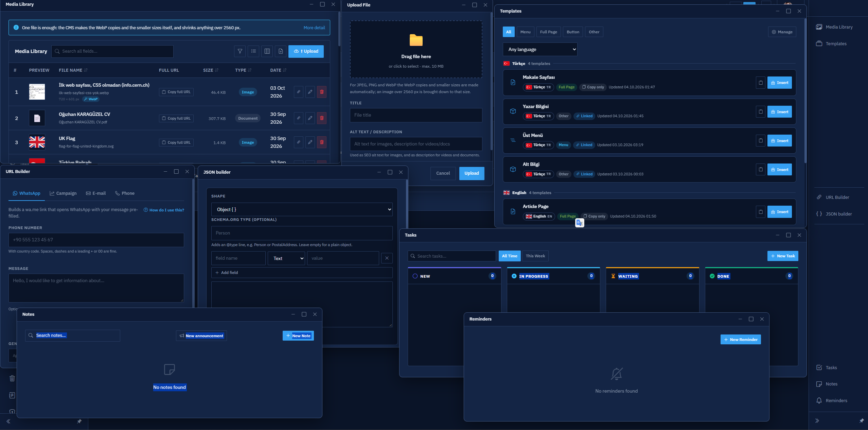Viewport: 868px width, 430px height.
Task: Switch Media Library to list view icon
Action: click(253, 51)
